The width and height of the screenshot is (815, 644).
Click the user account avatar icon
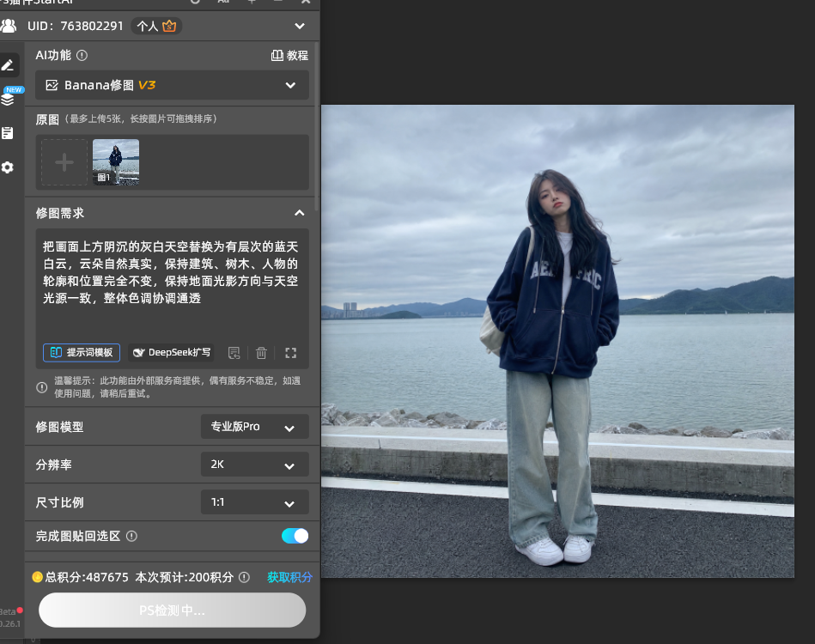[x=9, y=26]
